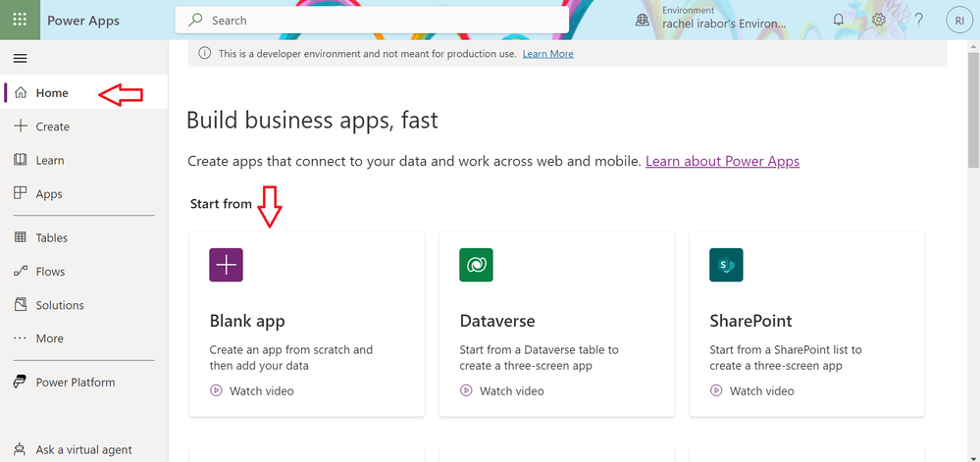This screenshot has width=980, height=462.
Task: Click the SharePoint tile icon
Action: 726,265
